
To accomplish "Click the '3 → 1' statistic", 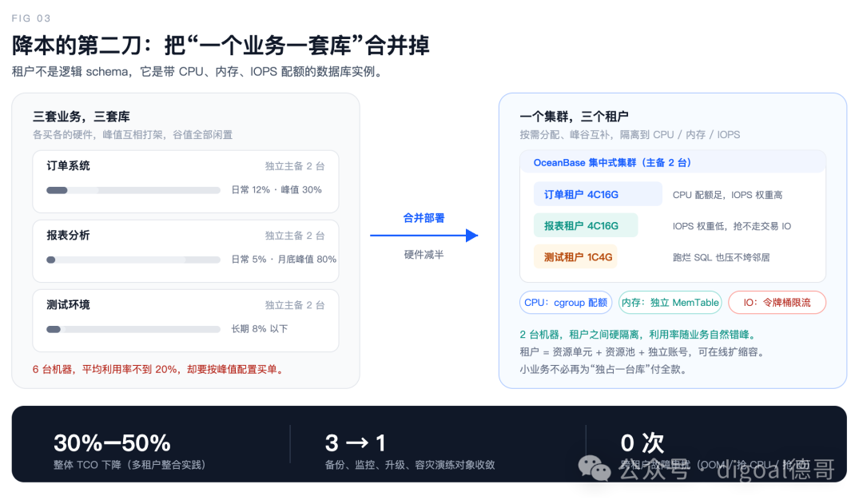I will [x=355, y=443].
